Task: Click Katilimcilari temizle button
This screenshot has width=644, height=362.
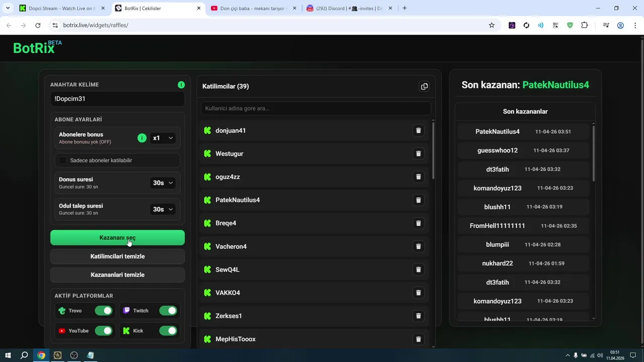Action: pos(117,256)
